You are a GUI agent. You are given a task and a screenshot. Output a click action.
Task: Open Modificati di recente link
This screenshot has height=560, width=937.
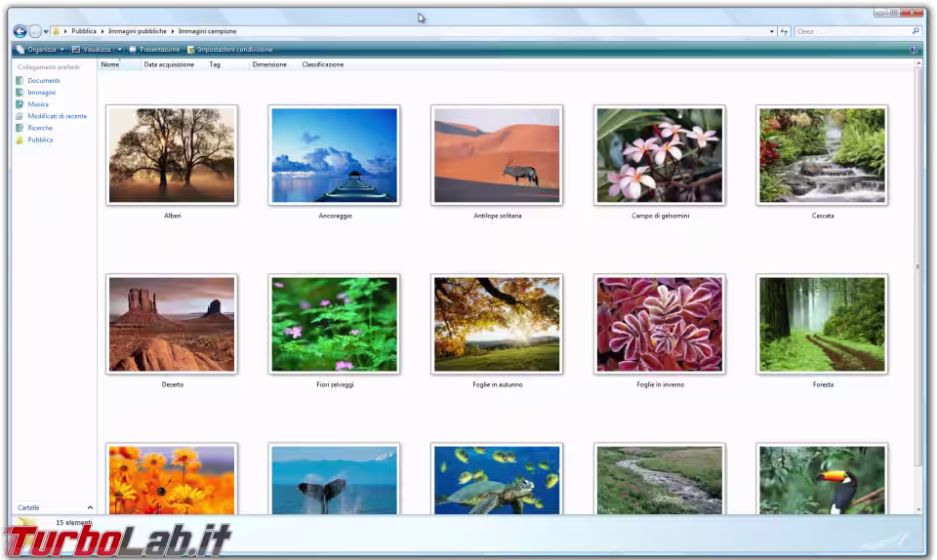(57, 116)
